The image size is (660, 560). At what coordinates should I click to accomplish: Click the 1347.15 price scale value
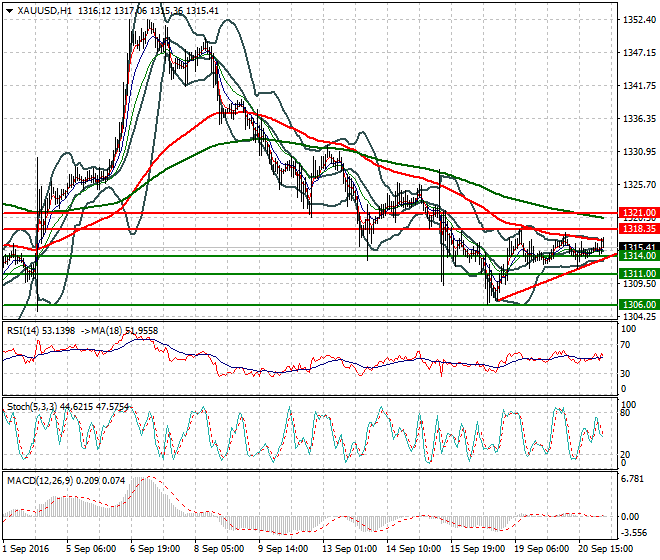[x=639, y=53]
